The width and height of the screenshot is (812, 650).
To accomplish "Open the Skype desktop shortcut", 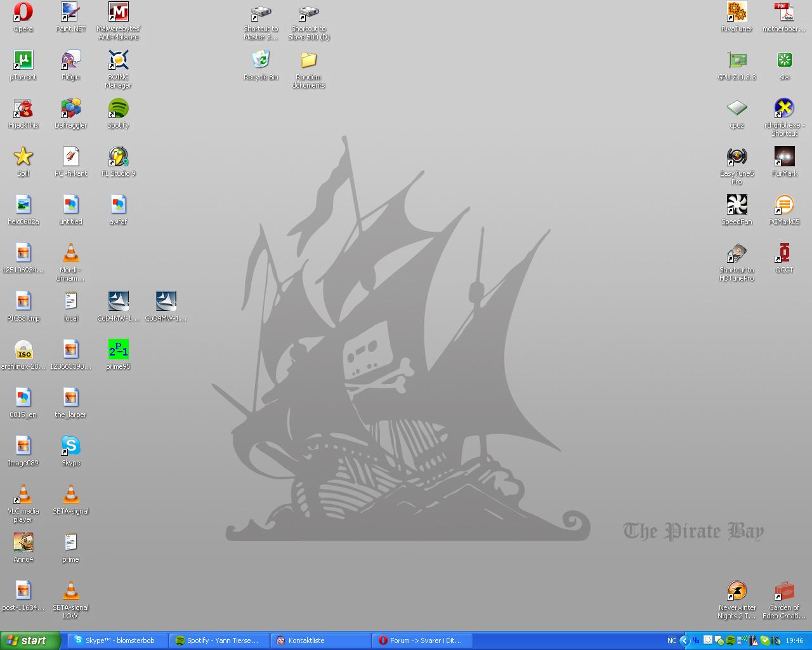I will tap(70, 451).
